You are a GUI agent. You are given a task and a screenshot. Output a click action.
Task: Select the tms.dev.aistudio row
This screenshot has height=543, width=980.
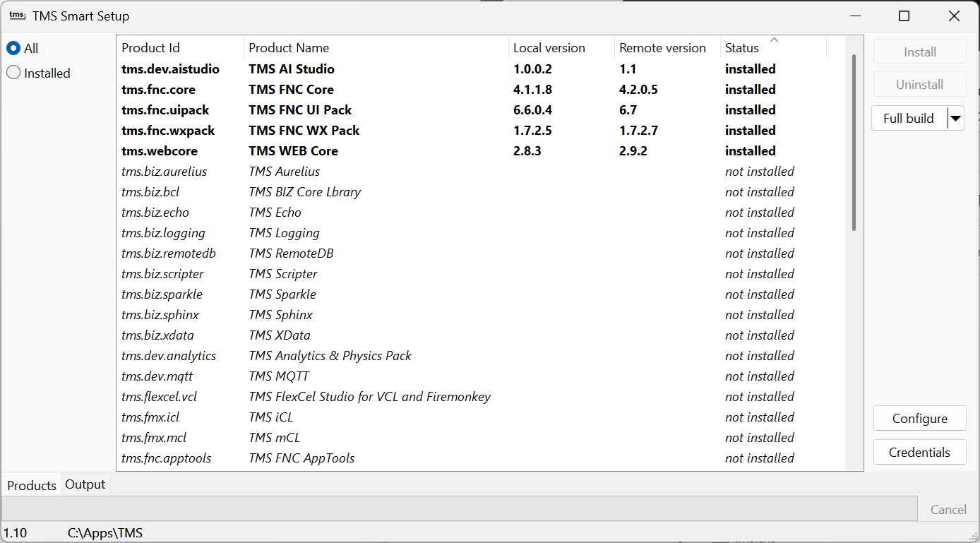coord(480,69)
